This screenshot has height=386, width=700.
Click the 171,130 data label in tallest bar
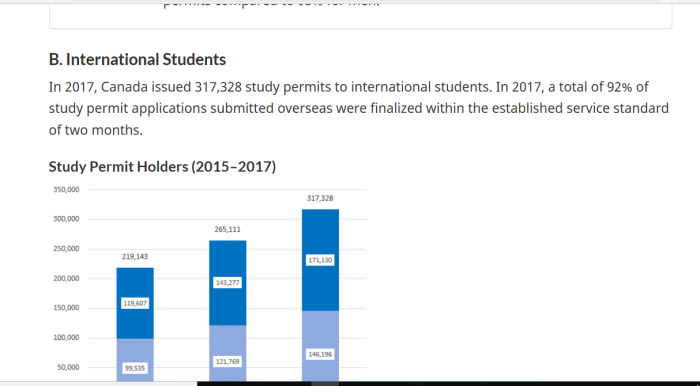tap(320, 260)
